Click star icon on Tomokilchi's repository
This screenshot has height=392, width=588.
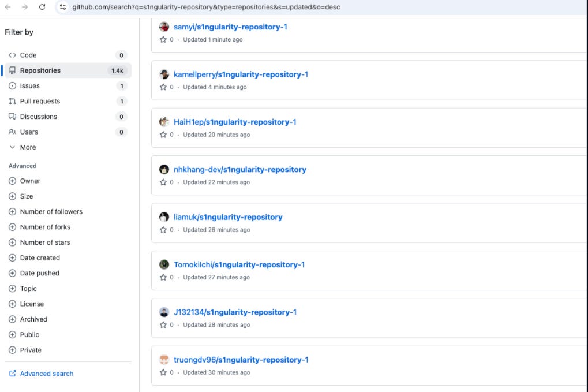[x=163, y=278]
